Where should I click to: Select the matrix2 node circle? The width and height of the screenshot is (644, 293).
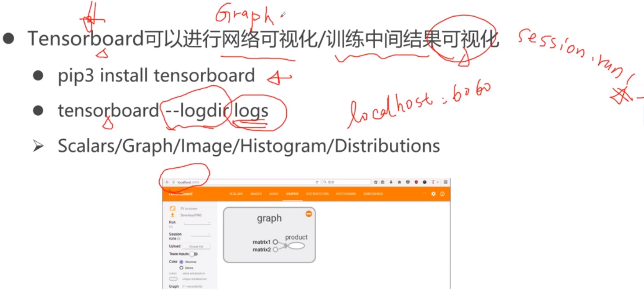[x=275, y=249]
